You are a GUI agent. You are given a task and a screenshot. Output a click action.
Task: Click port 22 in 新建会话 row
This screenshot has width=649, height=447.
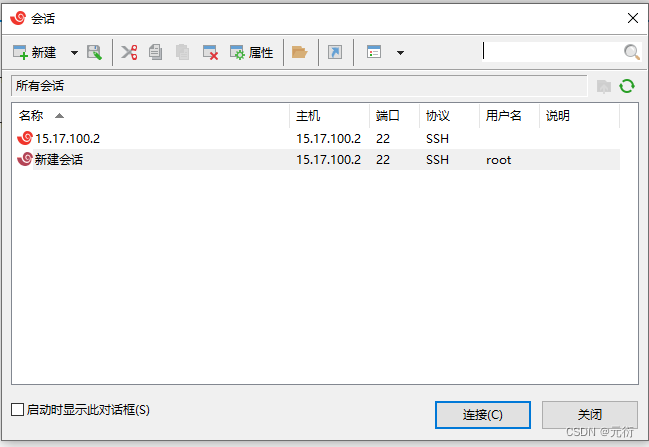[383, 160]
